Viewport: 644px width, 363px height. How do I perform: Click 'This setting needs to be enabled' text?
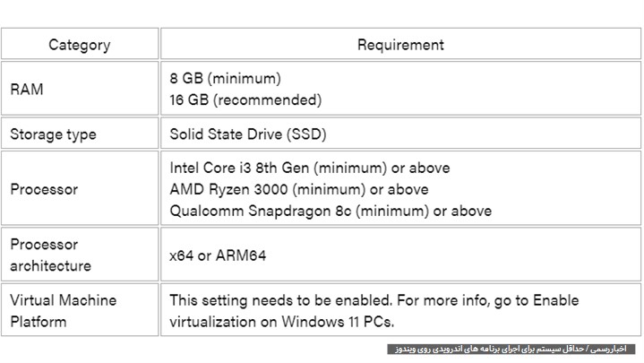coord(281,300)
